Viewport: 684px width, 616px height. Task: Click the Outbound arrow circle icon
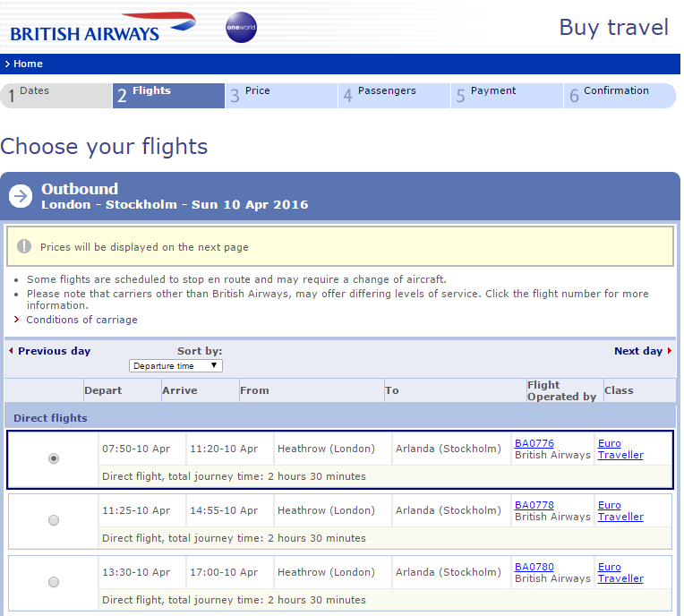click(x=21, y=196)
